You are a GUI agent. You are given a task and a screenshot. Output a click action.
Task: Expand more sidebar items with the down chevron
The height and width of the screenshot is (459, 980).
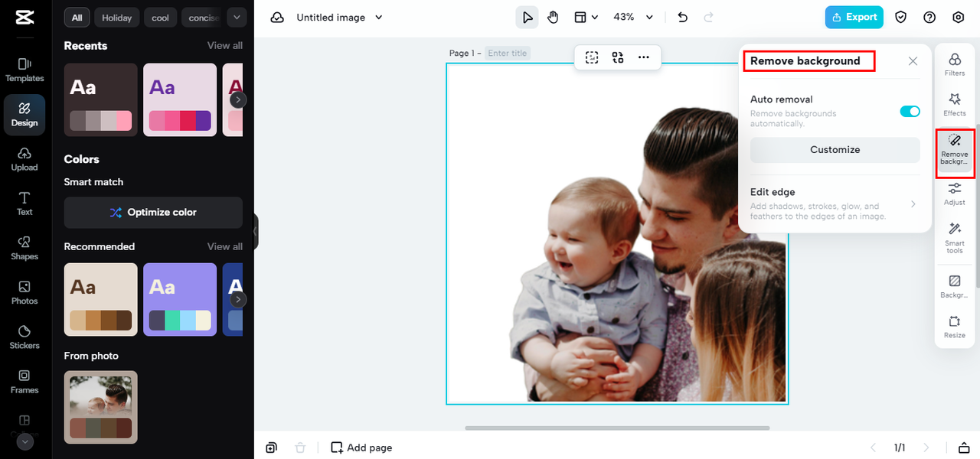pyautogui.click(x=24, y=441)
